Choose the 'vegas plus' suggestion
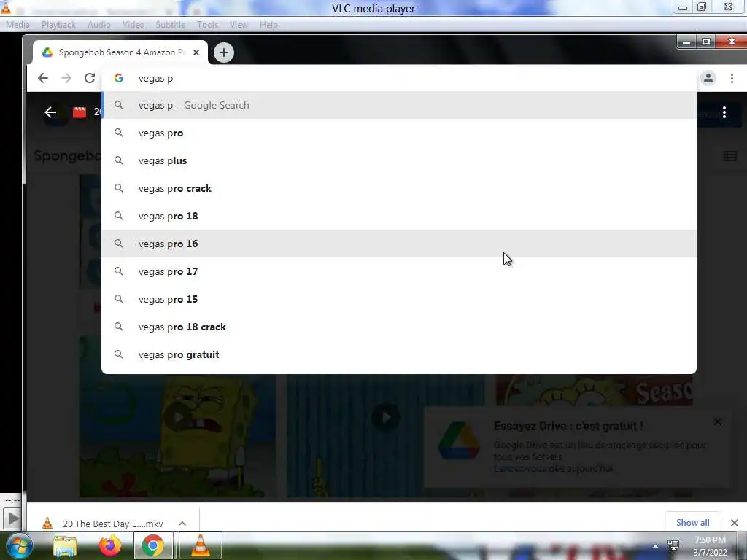 (399, 160)
